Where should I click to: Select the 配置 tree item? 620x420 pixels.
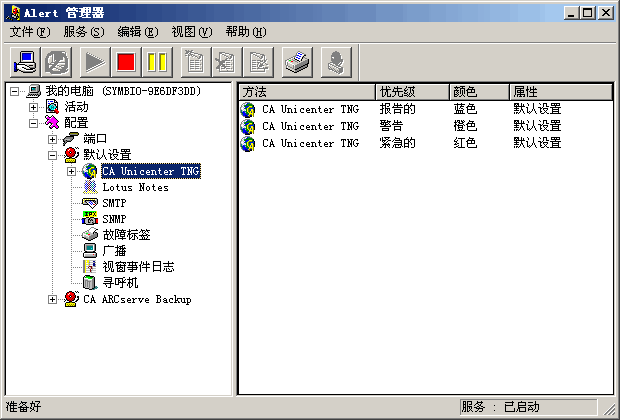coord(76,123)
